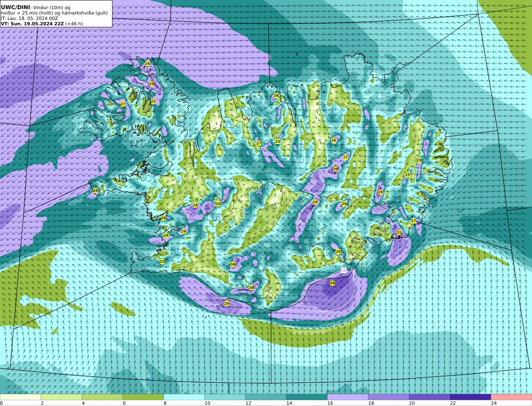Click the legend tick label 6
Screen dimensions: 532x406
tap(124, 403)
